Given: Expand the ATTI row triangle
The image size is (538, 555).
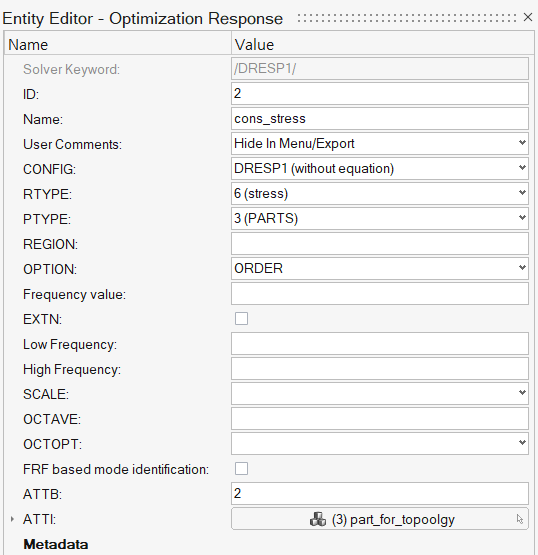Looking at the screenshot, I should [x=12, y=519].
